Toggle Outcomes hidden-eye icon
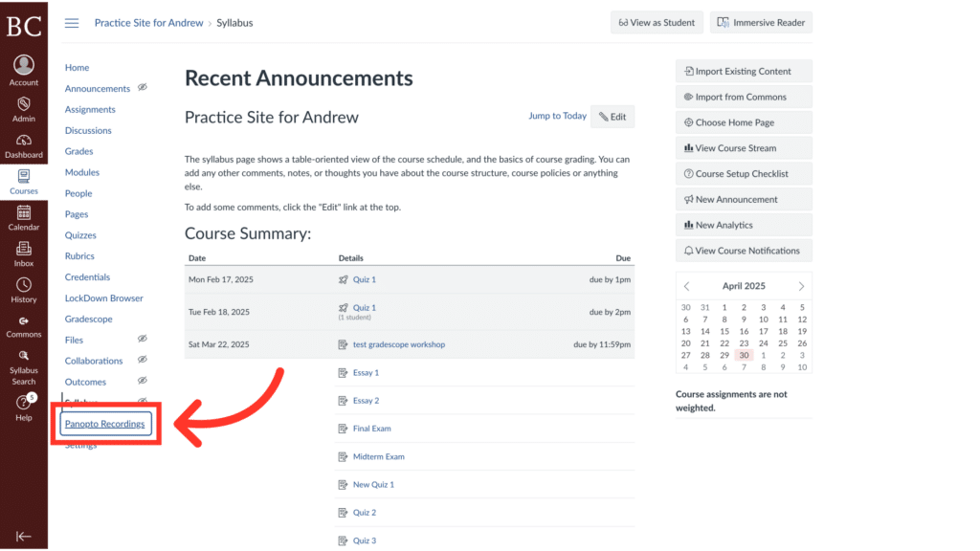This screenshot has width=980, height=551. pos(143,381)
